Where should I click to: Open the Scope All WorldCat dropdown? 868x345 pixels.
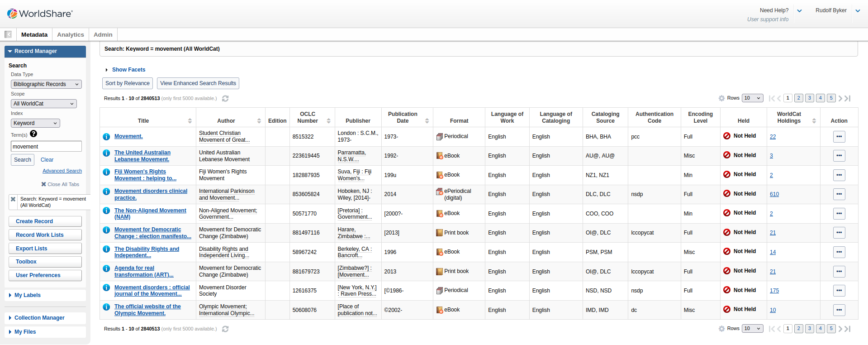(44, 104)
